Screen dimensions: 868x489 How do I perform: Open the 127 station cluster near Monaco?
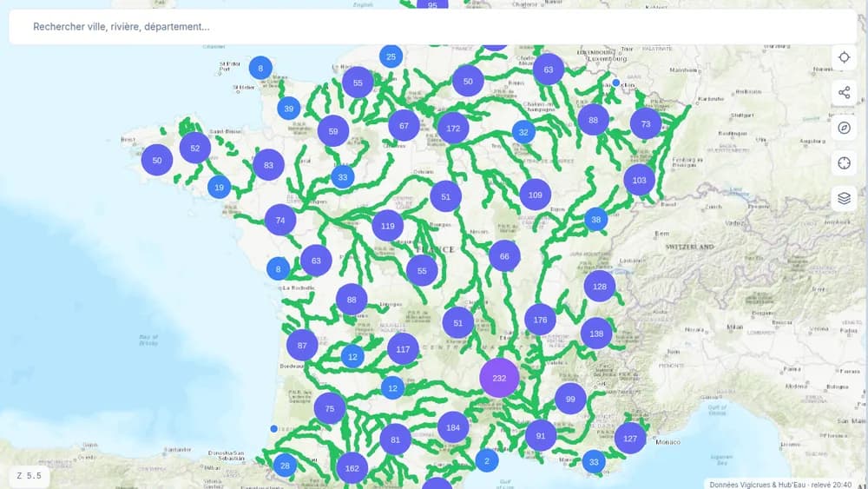pyautogui.click(x=630, y=438)
